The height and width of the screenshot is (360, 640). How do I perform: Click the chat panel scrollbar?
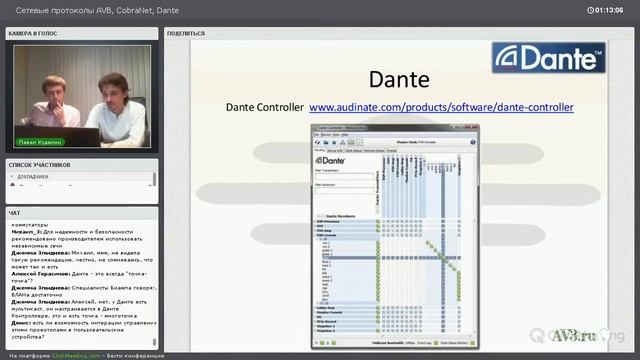tap(154, 342)
